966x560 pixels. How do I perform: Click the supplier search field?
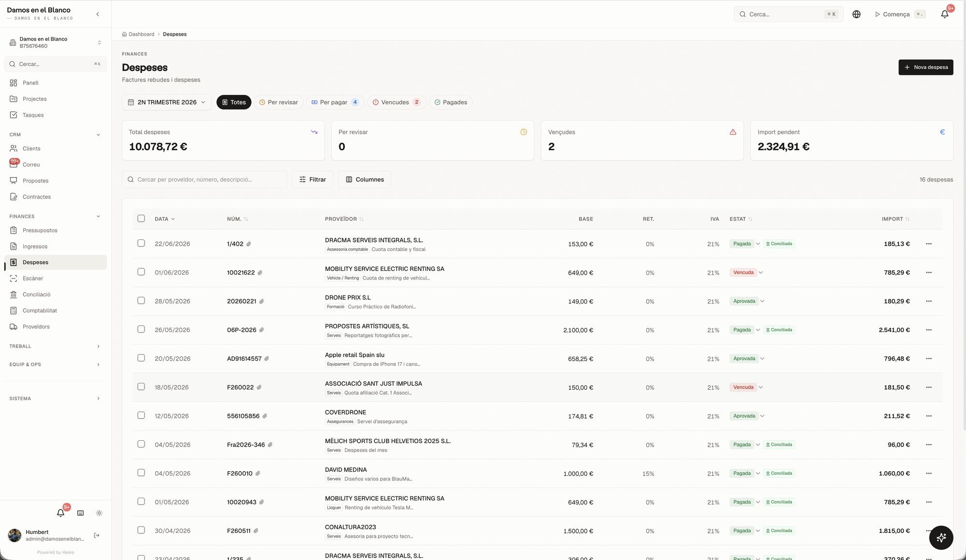click(204, 180)
